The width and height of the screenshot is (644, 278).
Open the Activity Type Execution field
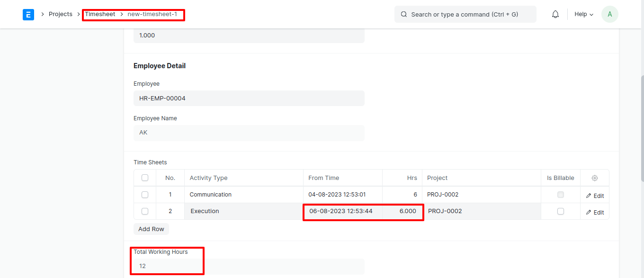pyautogui.click(x=244, y=211)
